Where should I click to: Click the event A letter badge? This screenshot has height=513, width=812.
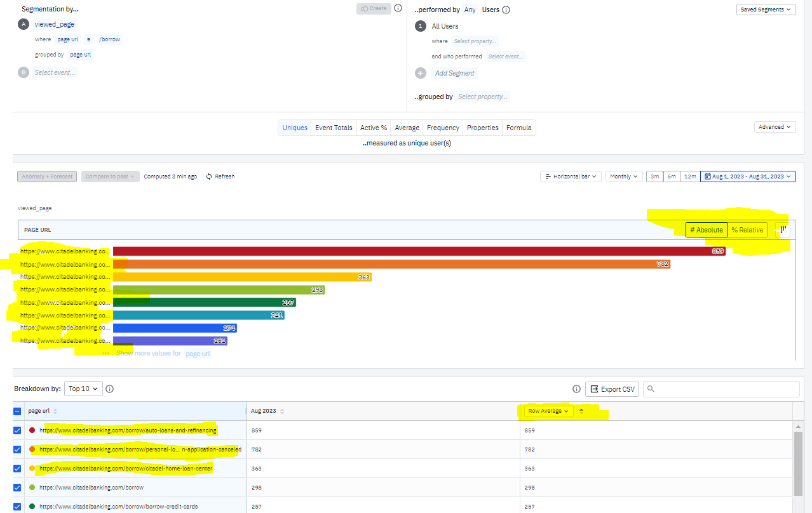(x=24, y=24)
